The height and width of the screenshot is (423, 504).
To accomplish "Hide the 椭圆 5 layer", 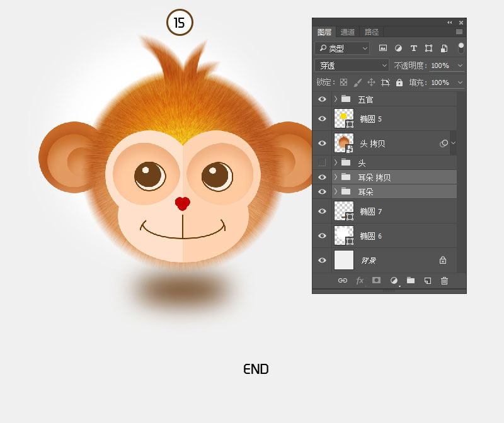I will click(322, 118).
